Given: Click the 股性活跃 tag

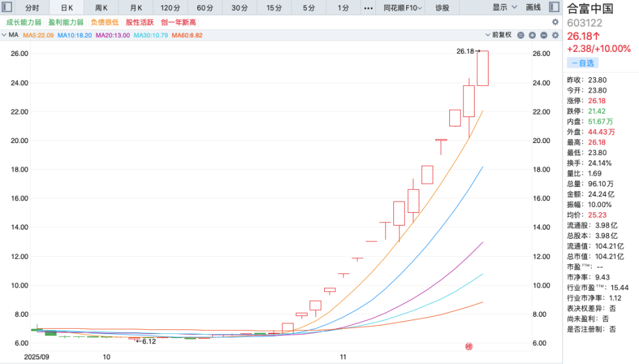Looking at the screenshot, I should tap(140, 23).
